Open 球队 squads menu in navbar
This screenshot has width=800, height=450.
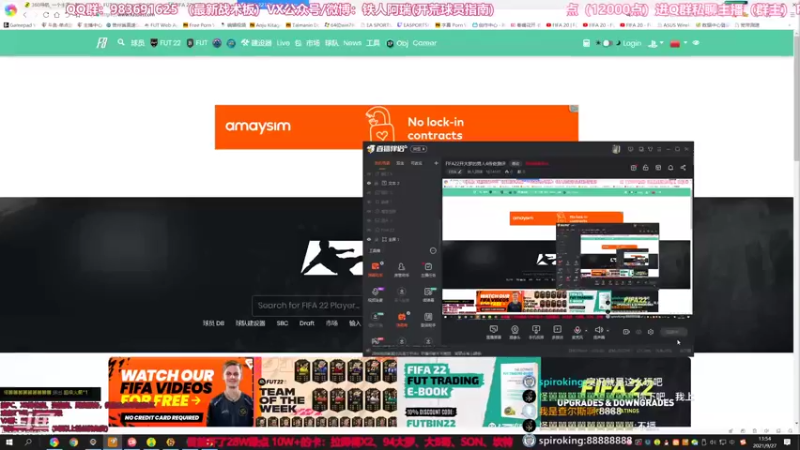coord(332,43)
